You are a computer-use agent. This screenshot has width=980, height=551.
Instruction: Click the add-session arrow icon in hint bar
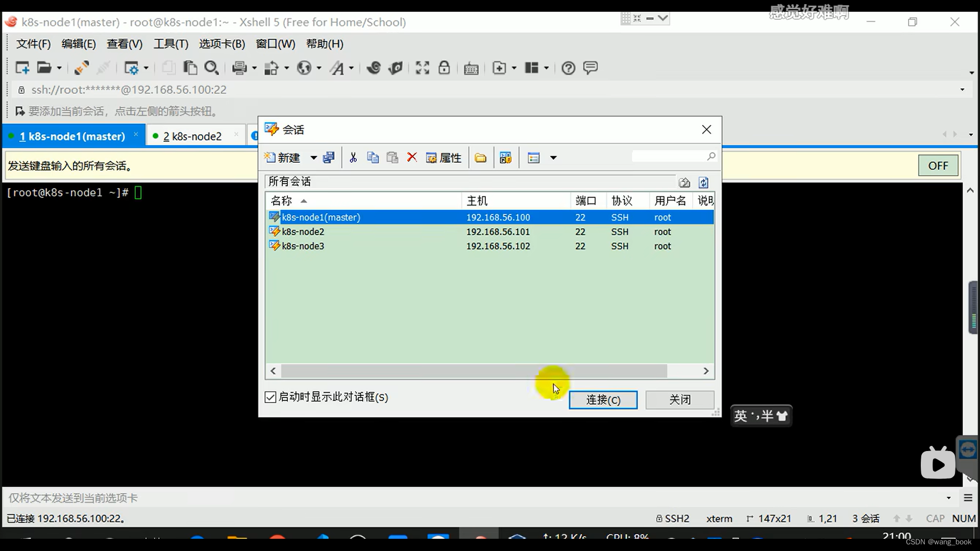(x=20, y=111)
